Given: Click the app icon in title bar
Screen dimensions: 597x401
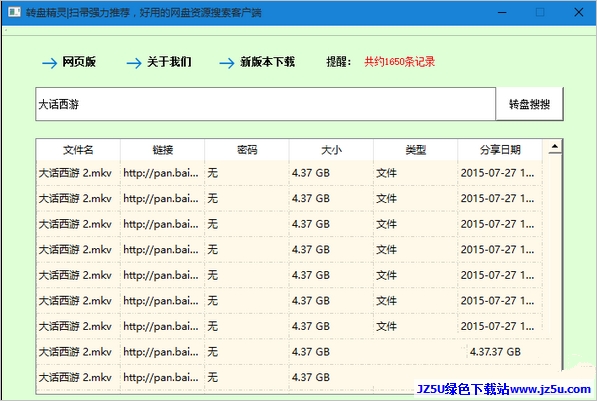Looking at the screenshot, I should (x=14, y=12).
